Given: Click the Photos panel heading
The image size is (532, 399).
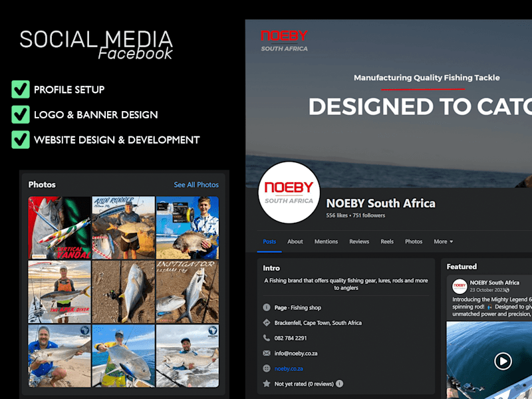Looking at the screenshot, I should 42,185.
